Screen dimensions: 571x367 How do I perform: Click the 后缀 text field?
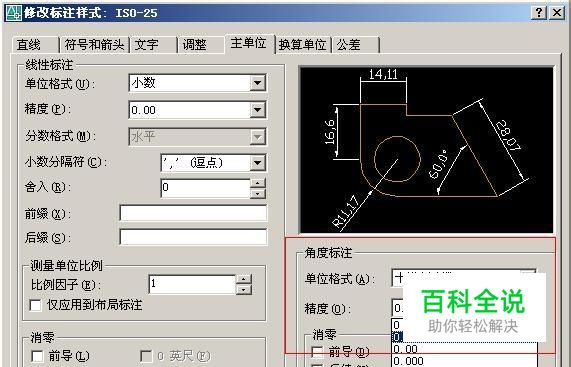(193, 237)
